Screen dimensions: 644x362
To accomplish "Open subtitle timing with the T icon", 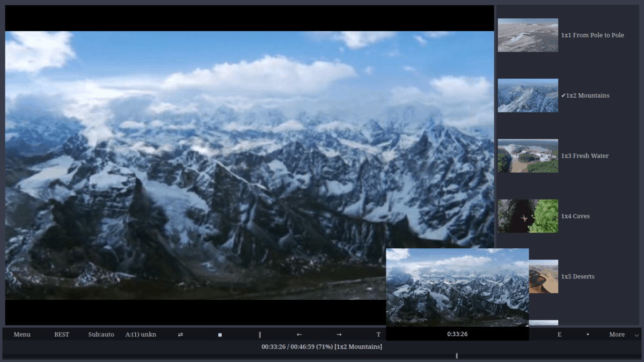I will (x=378, y=334).
